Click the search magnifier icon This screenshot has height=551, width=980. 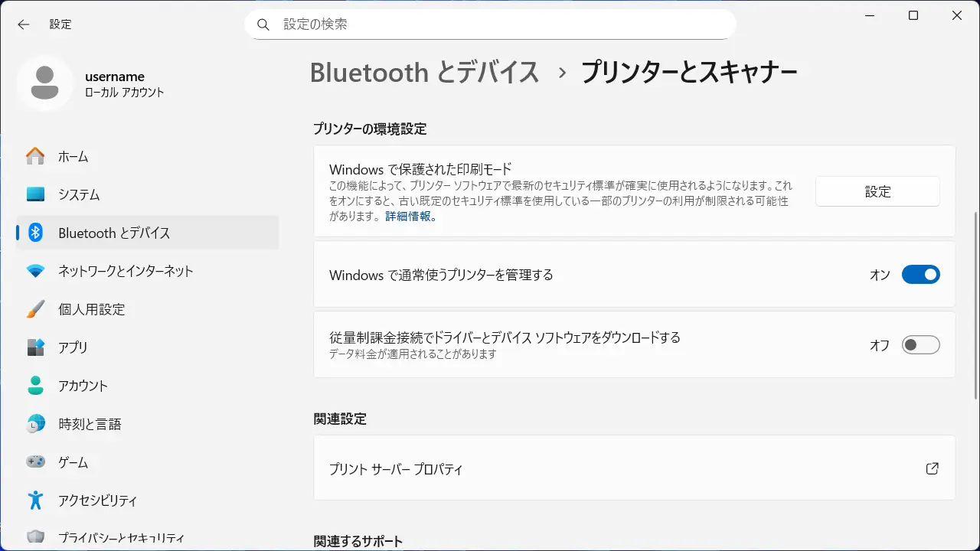tap(263, 24)
